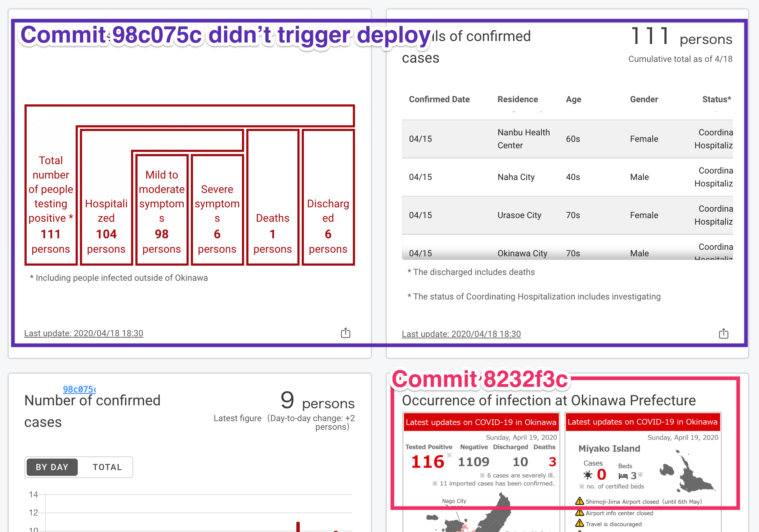Image resolution: width=759 pixels, height=532 pixels.
Task: Sort table by Residence column header
Action: coord(517,99)
